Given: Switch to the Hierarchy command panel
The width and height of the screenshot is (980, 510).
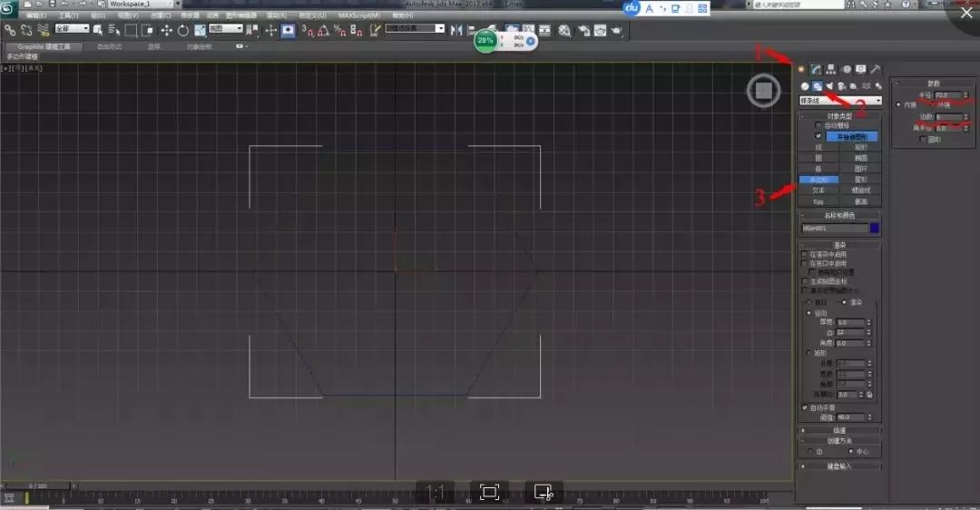Looking at the screenshot, I should click(x=830, y=69).
